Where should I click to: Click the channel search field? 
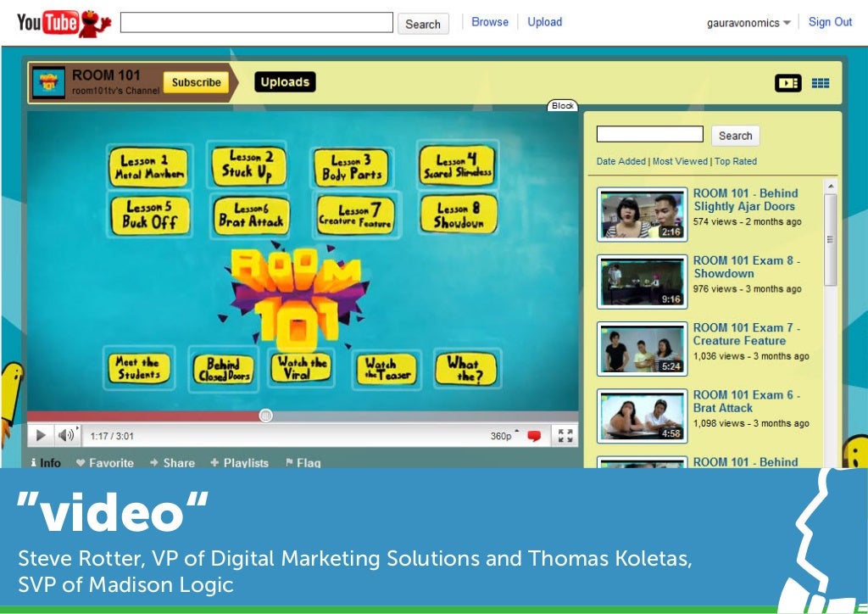pyautogui.click(x=650, y=134)
